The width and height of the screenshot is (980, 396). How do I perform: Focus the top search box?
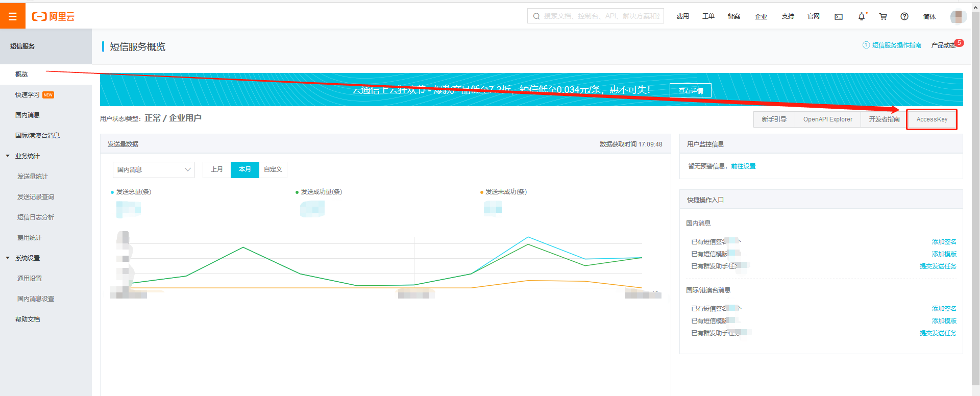[x=596, y=16]
